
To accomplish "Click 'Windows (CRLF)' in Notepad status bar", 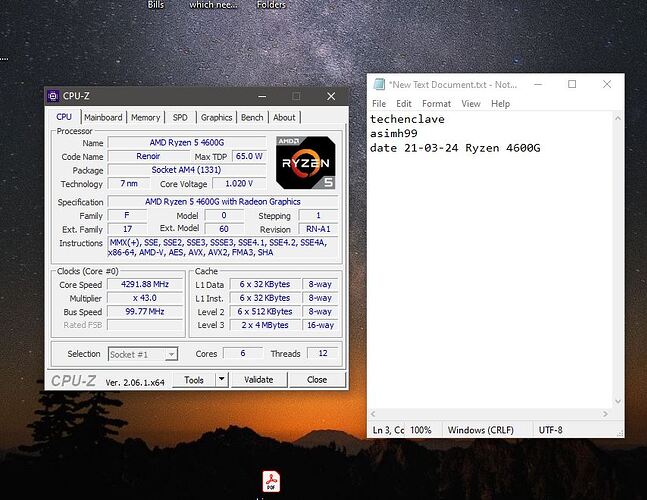I will tap(481, 430).
